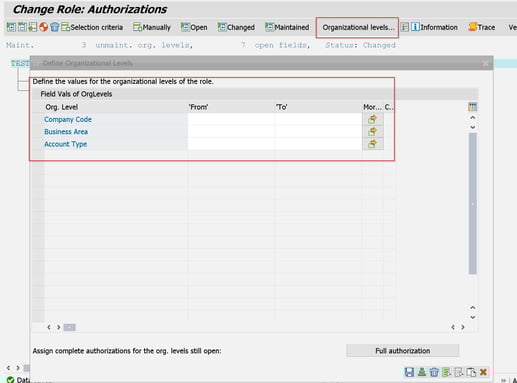The width and height of the screenshot is (517, 383).
Task: Click the 'To' field for Account Type
Action: (318, 144)
